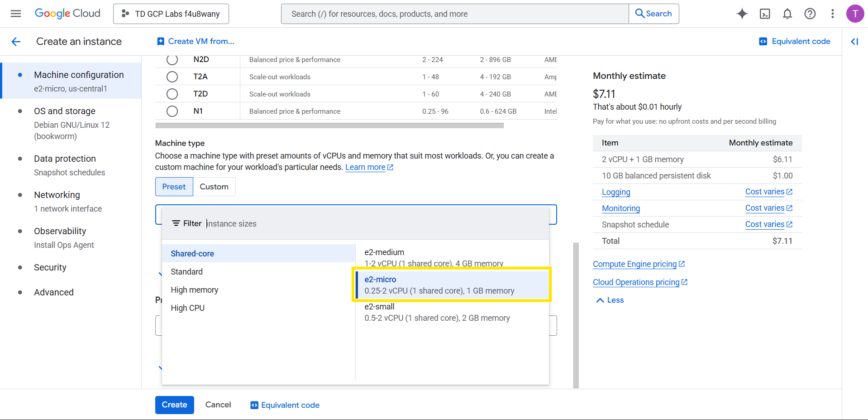868x420 pixels.
Task: Open the navigation hamburger menu
Action: pyautogui.click(x=15, y=13)
